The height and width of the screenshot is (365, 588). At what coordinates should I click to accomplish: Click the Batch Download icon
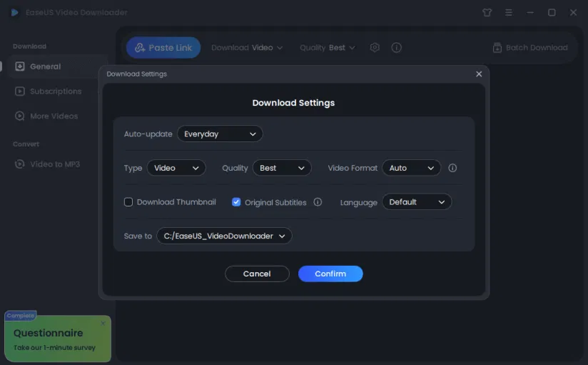click(497, 48)
